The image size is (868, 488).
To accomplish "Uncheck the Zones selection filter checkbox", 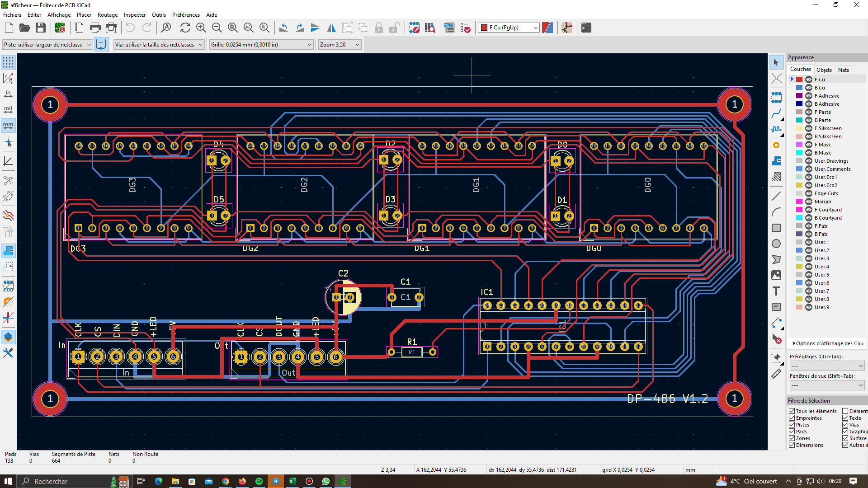I will 792,438.
